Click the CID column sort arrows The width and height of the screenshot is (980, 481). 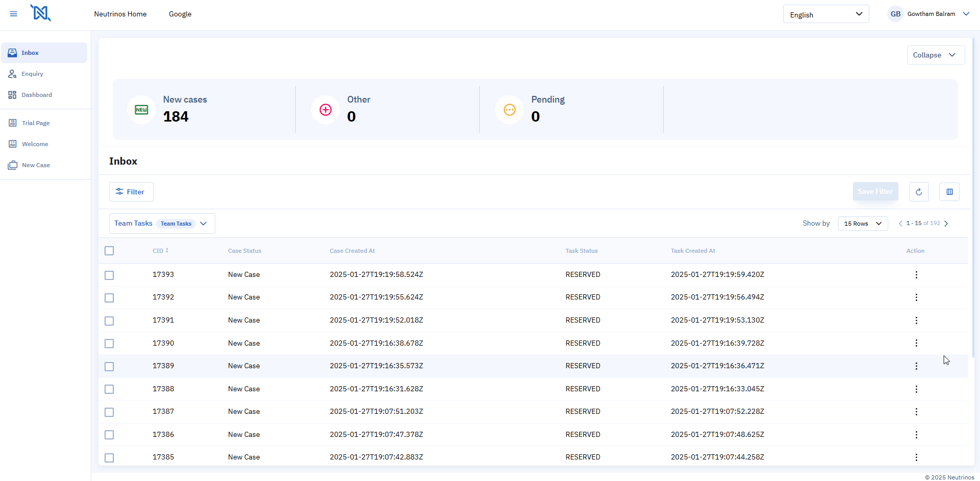click(167, 251)
